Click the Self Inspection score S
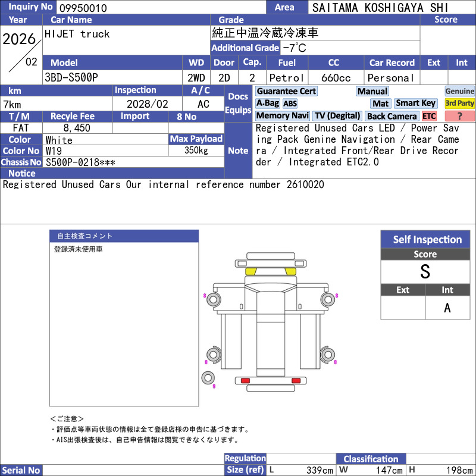 coord(425,271)
